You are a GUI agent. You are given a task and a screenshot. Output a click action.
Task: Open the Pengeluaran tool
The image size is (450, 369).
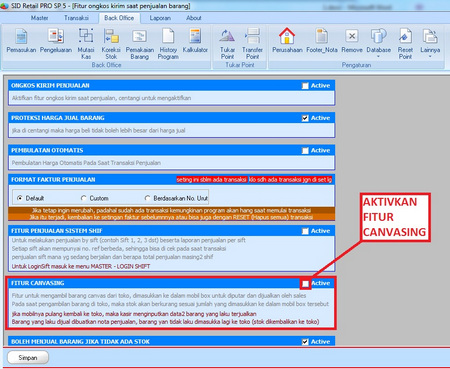pos(56,40)
